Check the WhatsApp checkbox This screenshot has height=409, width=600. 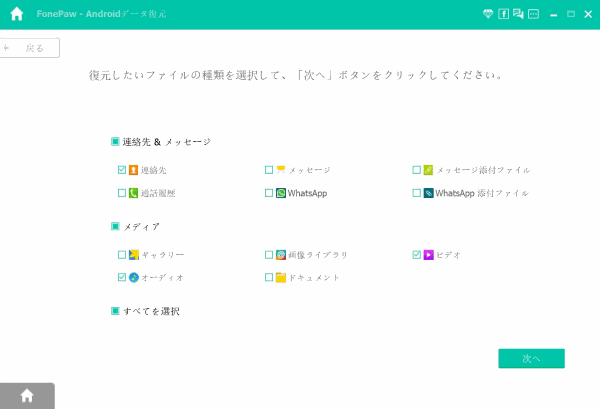pos(269,193)
